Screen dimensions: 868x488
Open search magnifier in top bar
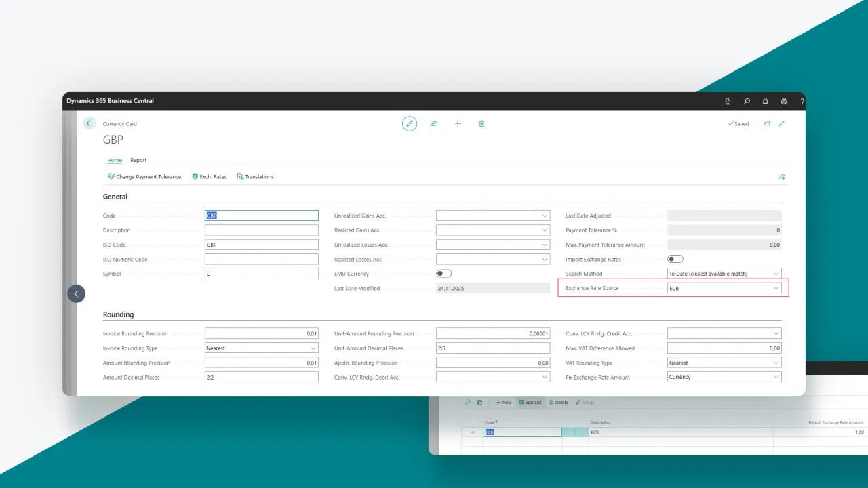747,102
